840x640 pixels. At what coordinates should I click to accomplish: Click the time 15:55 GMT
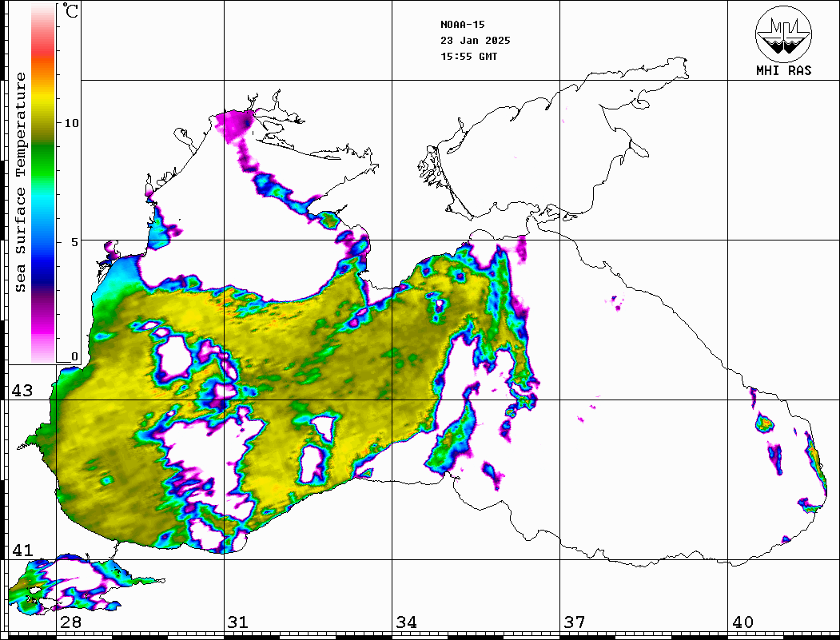click(x=468, y=57)
